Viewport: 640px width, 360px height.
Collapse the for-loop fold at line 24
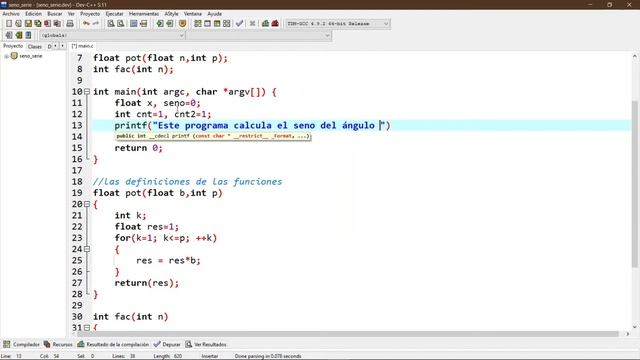pyautogui.click(x=87, y=249)
